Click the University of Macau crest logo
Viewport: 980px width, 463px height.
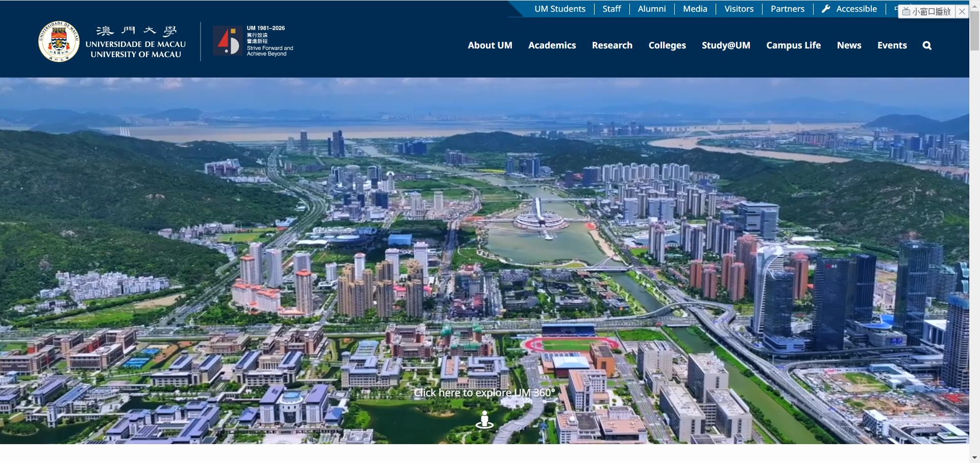58,41
